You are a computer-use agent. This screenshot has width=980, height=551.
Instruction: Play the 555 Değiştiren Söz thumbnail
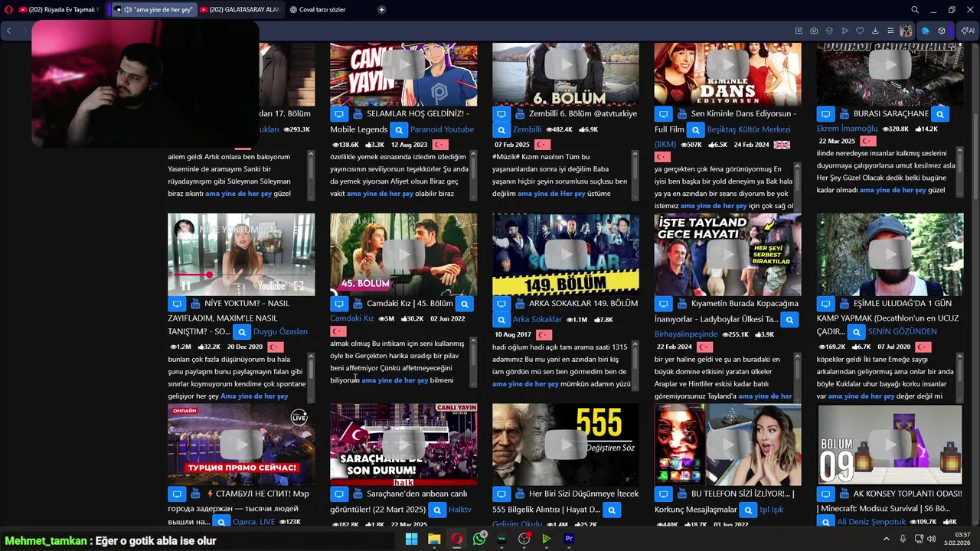click(566, 445)
